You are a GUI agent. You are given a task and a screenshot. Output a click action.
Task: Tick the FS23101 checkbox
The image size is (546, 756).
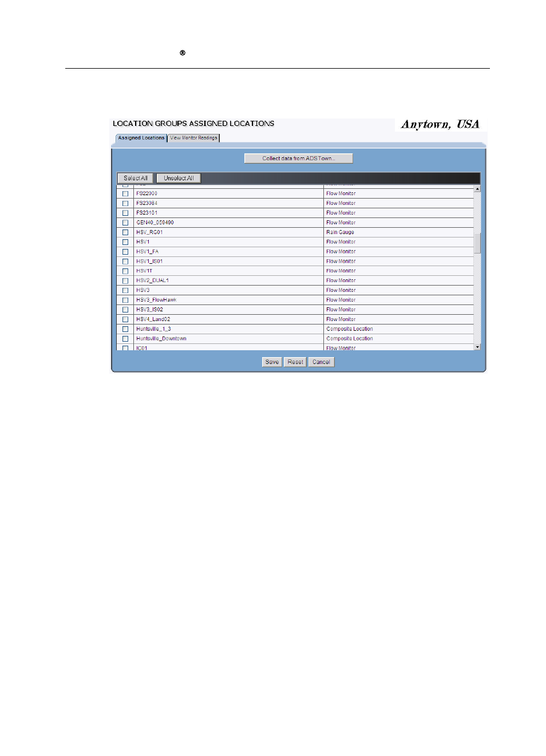(x=125, y=213)
